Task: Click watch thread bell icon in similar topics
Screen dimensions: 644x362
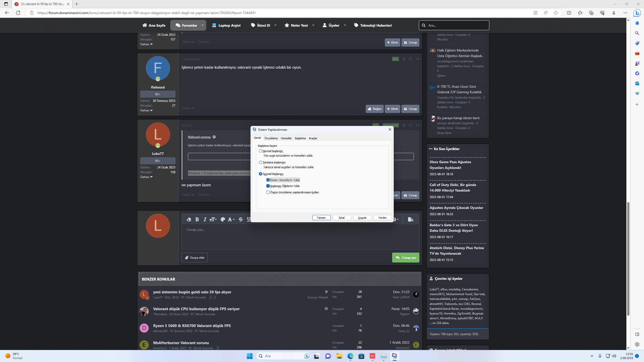Action: tap(326, 292)
